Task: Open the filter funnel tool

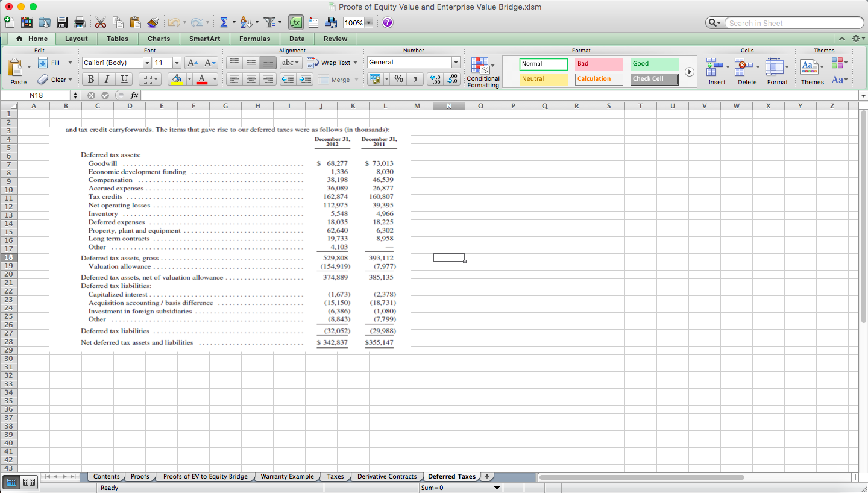Action: tap(270, 23)
